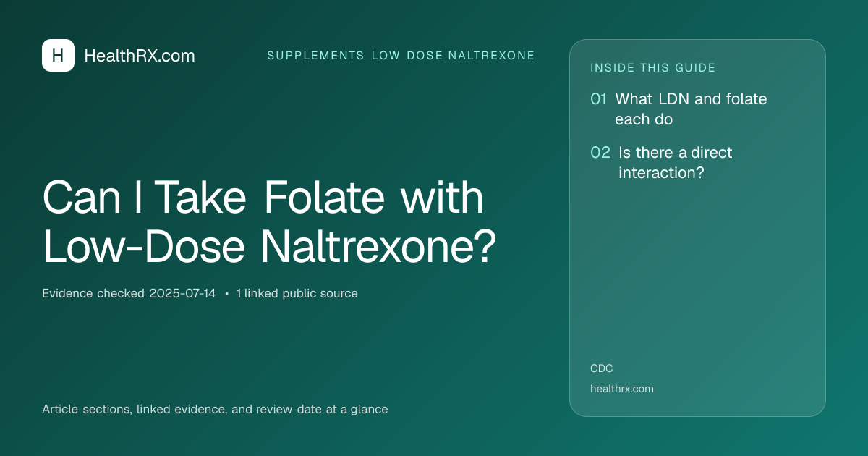Click the INSIDE THIS GUIDE heading
Image resolution: width=868 pixels, height=456 pixels.
(x=653, y=68)
